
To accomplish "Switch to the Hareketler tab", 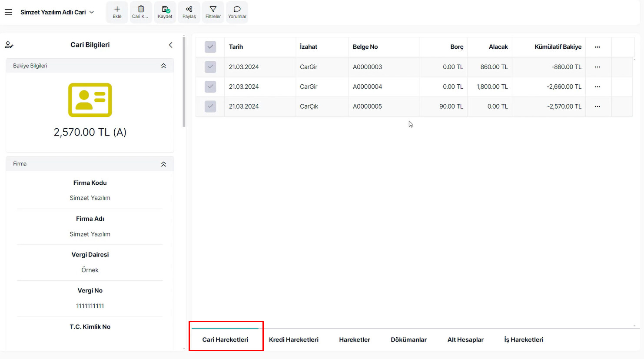I will pyautogui.click(x=355, y=339).
